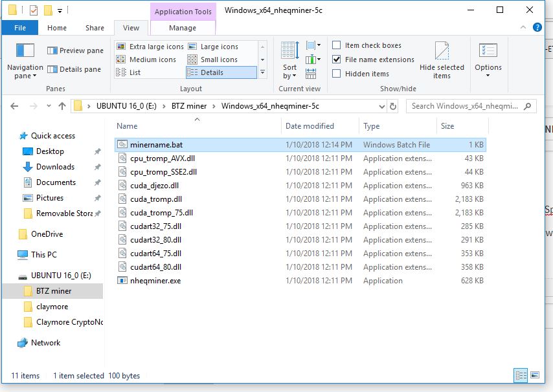The width and height of the screenshot is (553, 392).
Task: Select This PC in navigation pane
Action: tap(44, 255)
